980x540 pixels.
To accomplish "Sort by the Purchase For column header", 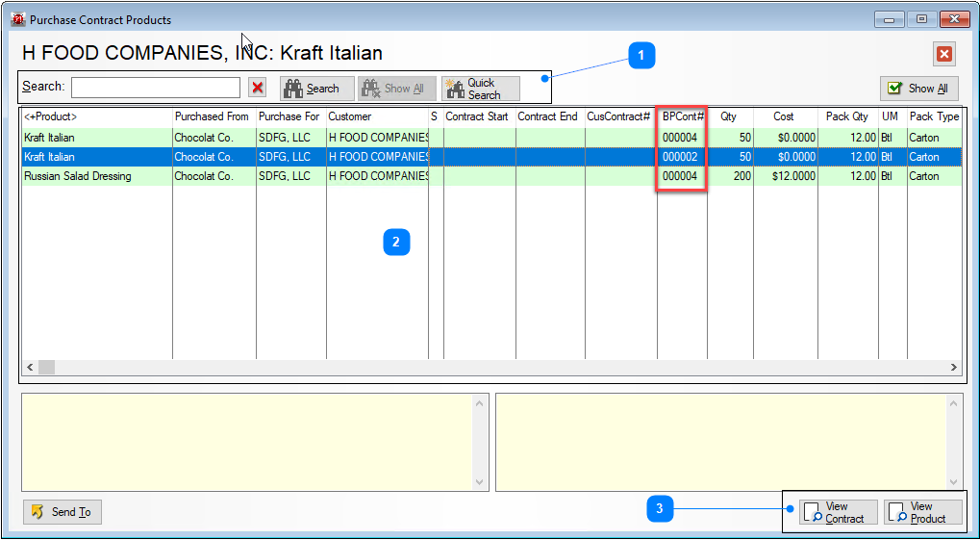I will (291, 116).
